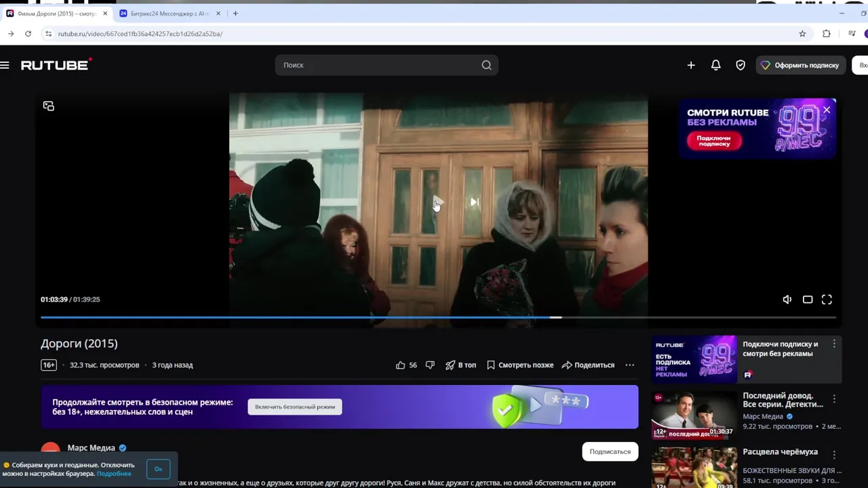This screenshot has height=488, width=868.
Task: Click the search magnifier icon
Action: point(486,65)
